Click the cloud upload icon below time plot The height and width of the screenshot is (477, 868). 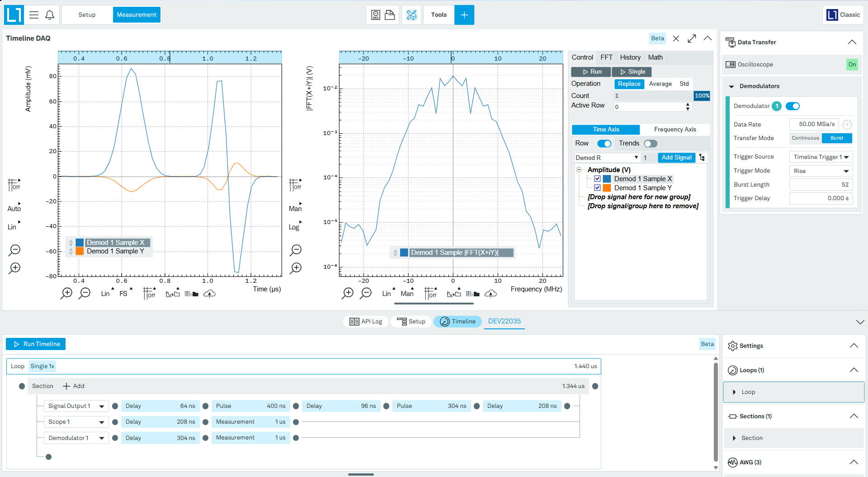pyautogui.click(x=209, y=294)
